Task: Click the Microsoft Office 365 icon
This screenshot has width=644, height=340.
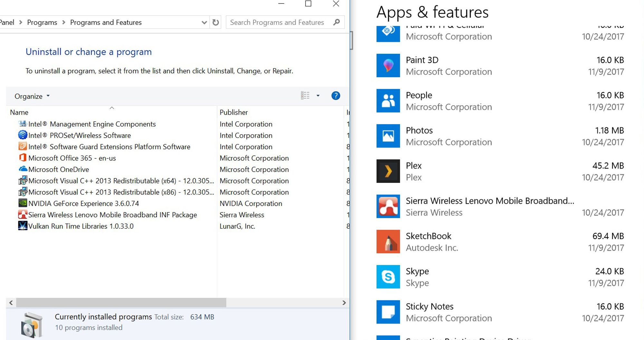Action: click(x=23, y=158)
